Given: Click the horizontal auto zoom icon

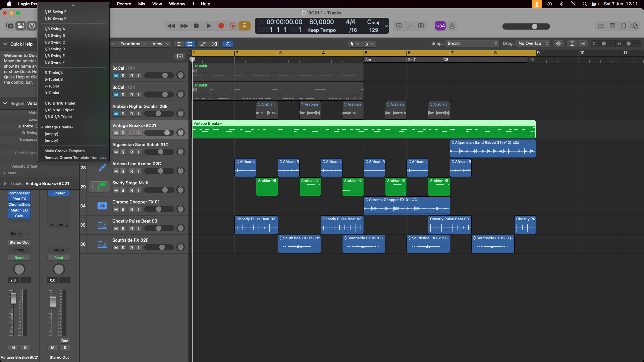Looking at the screenshot, I should pyautogui.click(x=583, y=44).
